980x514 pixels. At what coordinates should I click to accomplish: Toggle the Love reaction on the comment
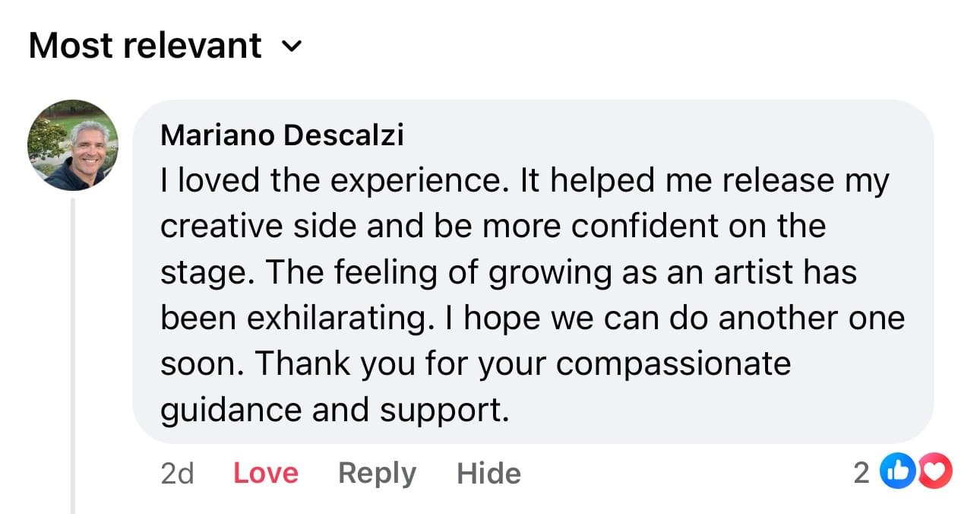pos(265,473)
